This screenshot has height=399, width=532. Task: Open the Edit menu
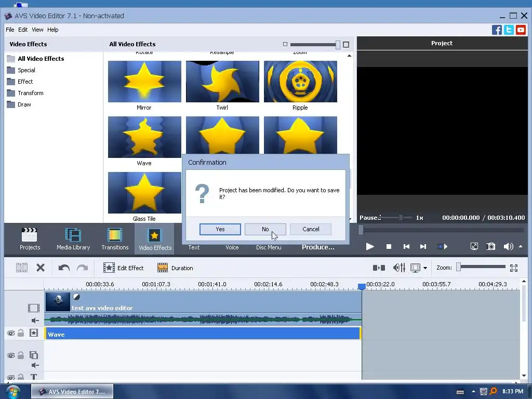[x=23, y=30]
